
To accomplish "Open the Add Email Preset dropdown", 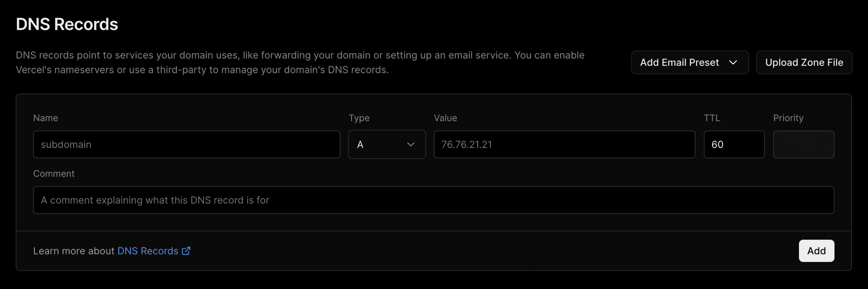I will point(689,62).
